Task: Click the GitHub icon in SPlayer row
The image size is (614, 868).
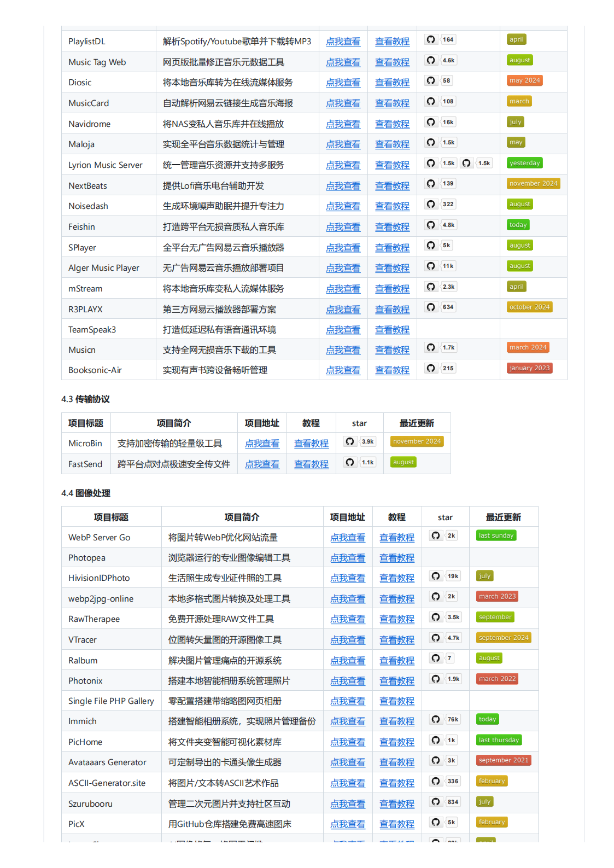Action: click(x=431, y=245)
